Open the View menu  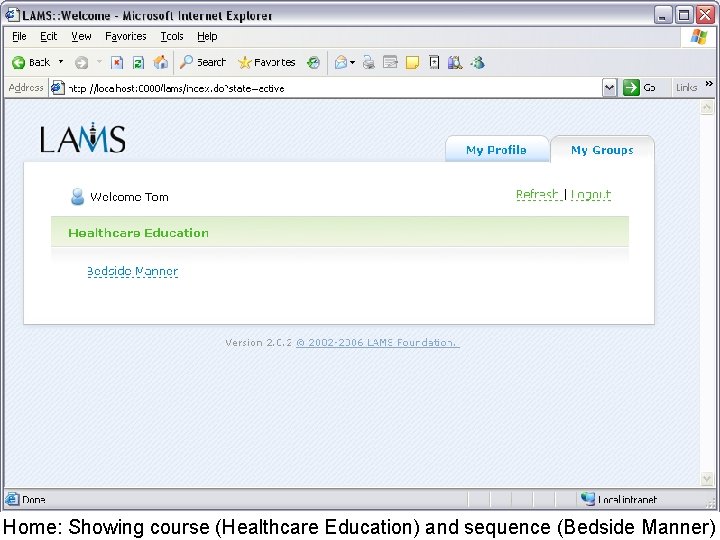tap(81, 36)
